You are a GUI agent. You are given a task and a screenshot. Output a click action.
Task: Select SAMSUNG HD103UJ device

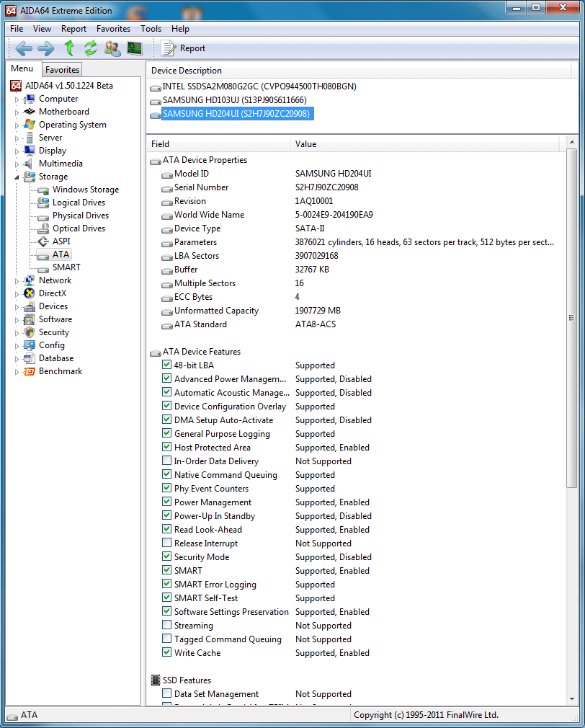click(235, 99)
